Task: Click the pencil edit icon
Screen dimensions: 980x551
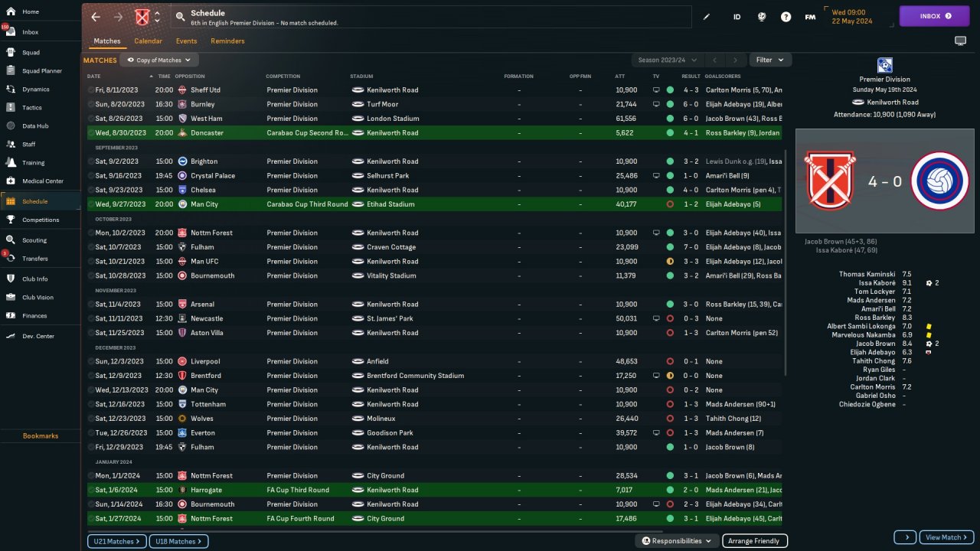Action: tap(707, 16)
